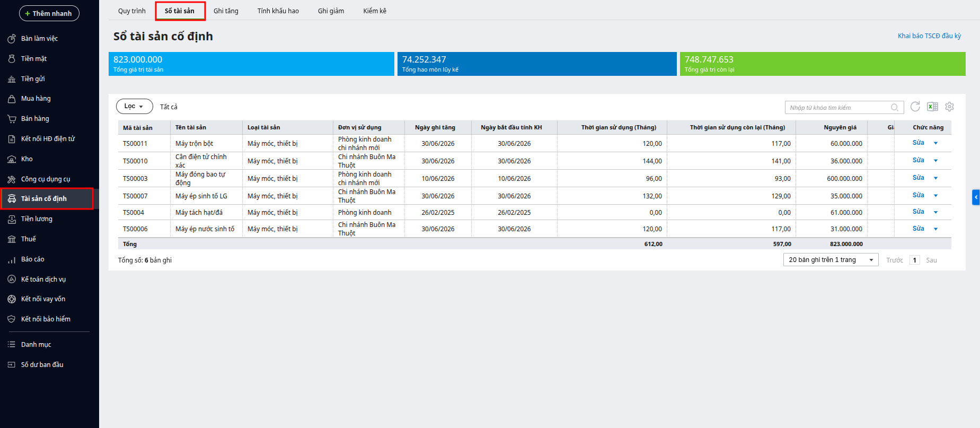
Task: Expand the actions arrow for TS00011 row
Action: pos(935,143)
